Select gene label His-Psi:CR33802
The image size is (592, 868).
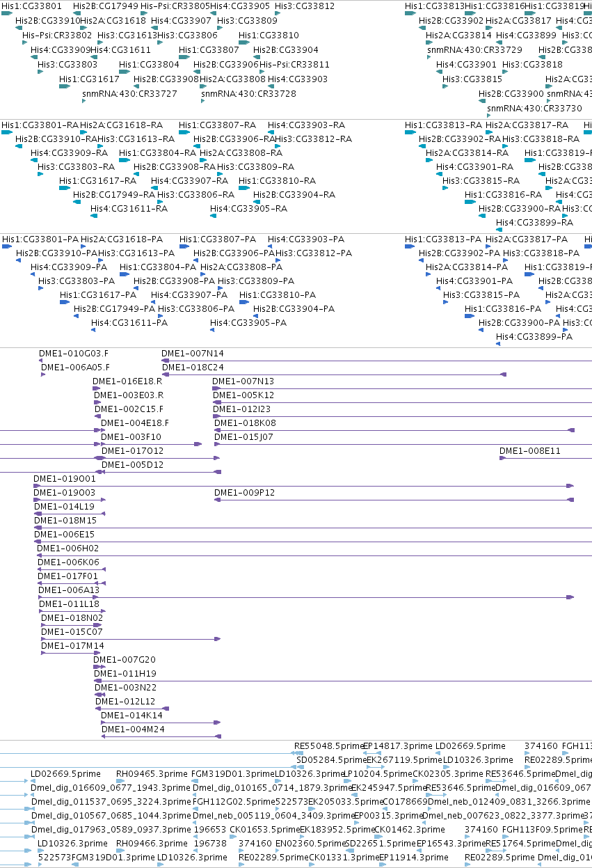coord(57,35)
